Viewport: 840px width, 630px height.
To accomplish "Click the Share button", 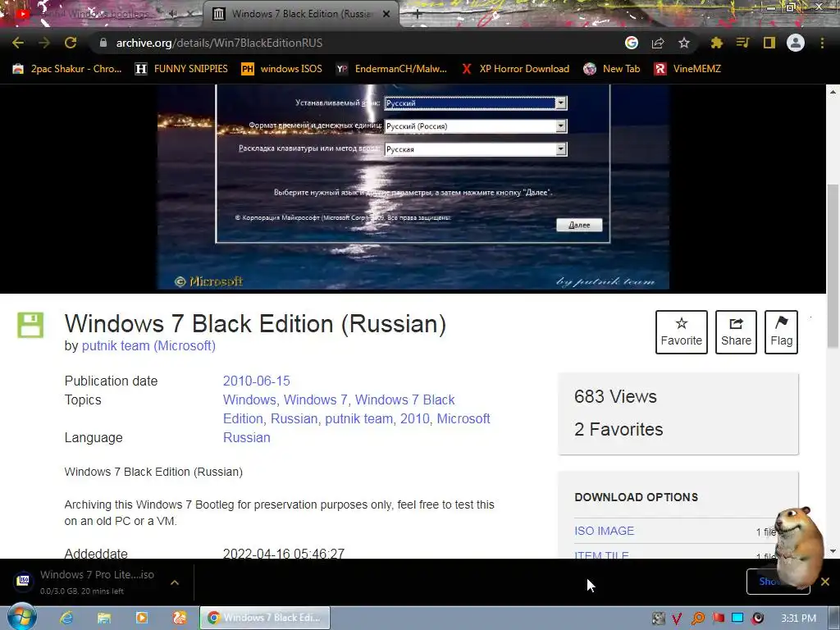I will pyautogui.click(x=736, y=332).
